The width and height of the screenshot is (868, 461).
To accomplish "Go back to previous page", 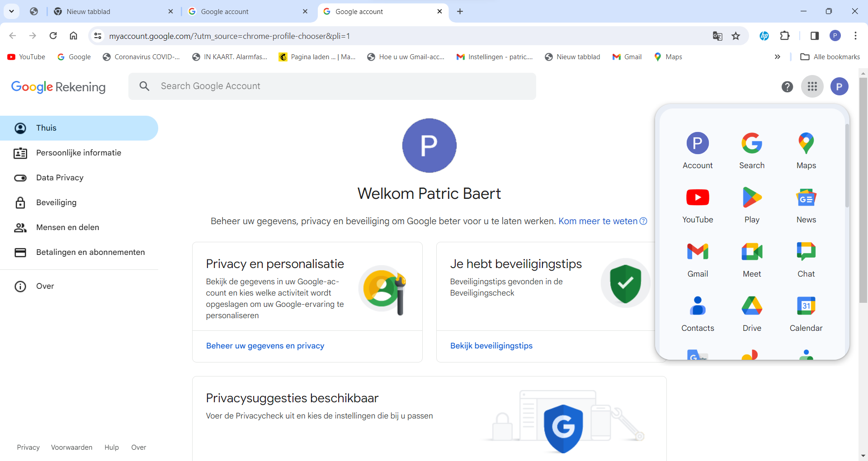I will 13,36.
